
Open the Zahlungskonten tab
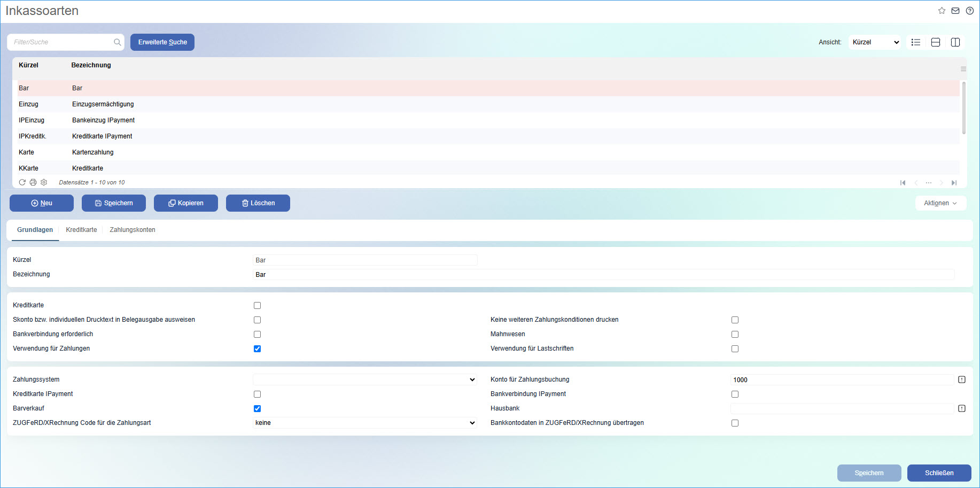click(x=133, y=230)
